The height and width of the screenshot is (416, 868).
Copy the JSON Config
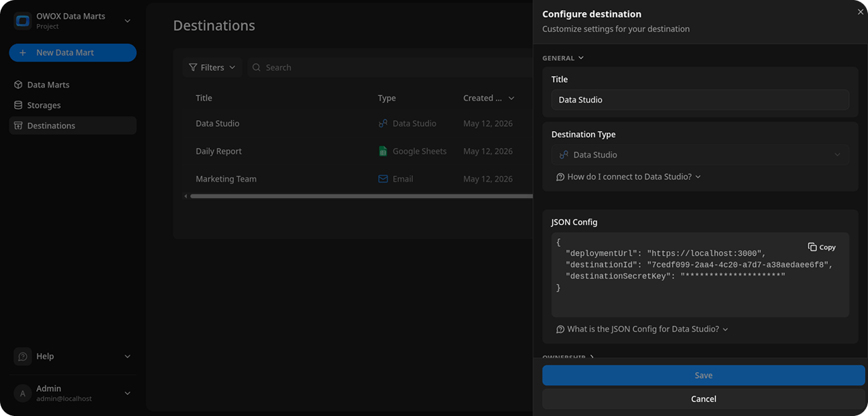[822, 247]
